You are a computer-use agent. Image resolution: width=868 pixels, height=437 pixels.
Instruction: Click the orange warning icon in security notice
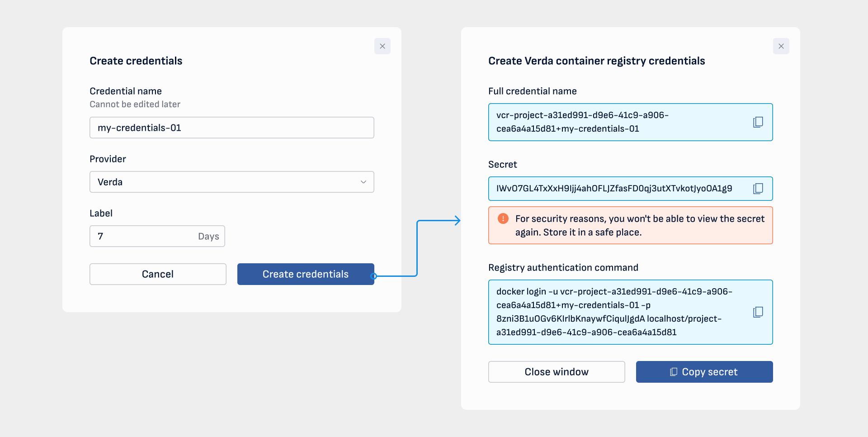503,219
